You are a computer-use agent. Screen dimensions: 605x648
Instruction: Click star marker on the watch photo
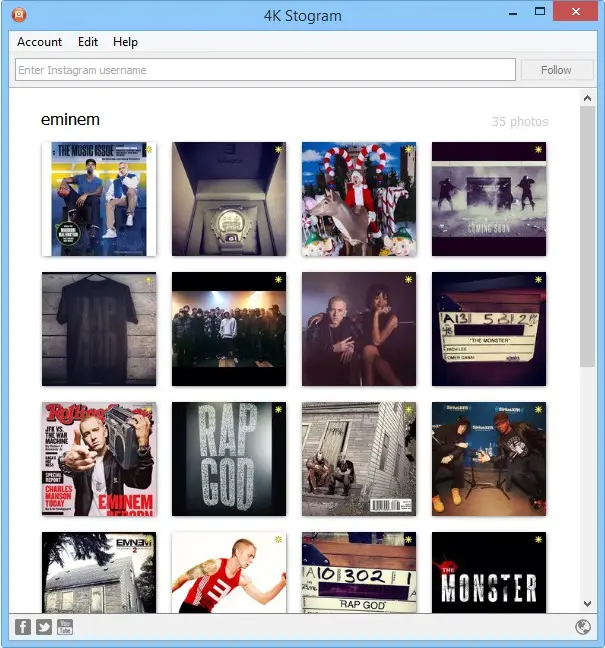tap(279, 150)
